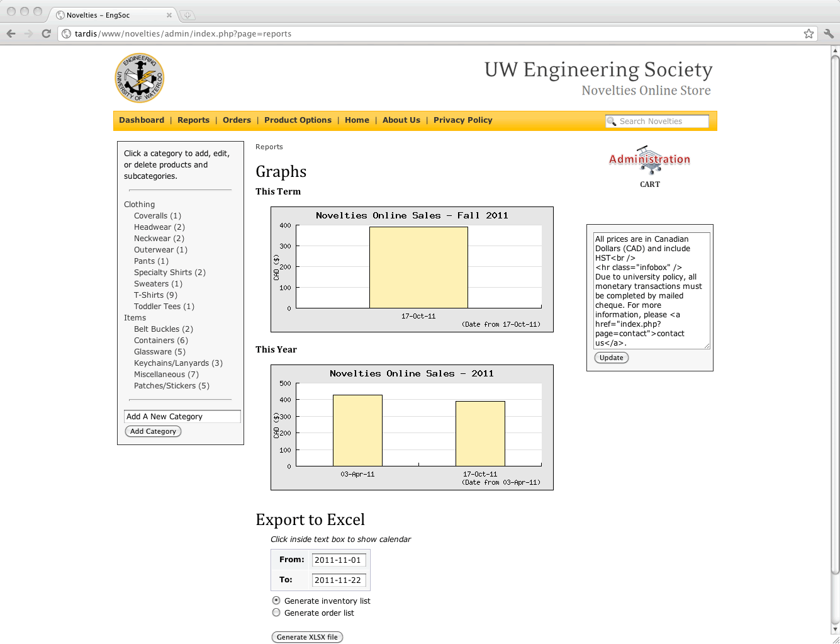Click the Search Novelties field
The width and height of the screenshot is (840, 644).
coord(657,121)
